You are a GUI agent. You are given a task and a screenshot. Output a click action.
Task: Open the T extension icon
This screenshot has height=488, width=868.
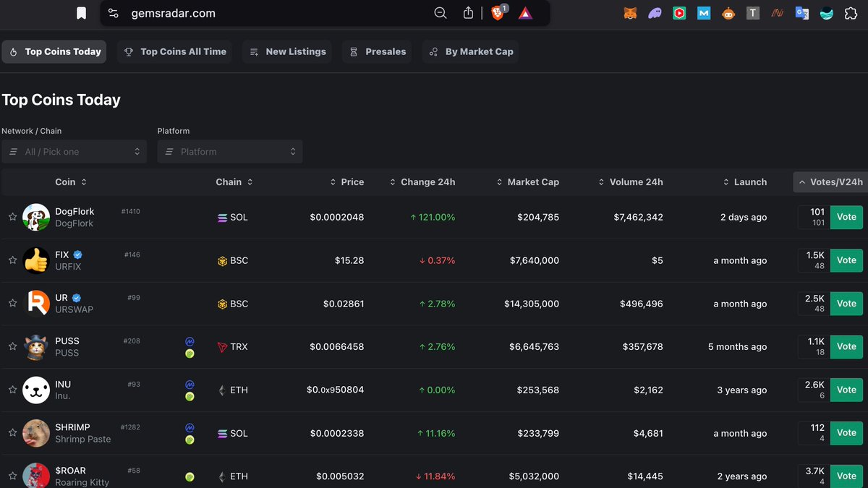click(x=753, y=13)
